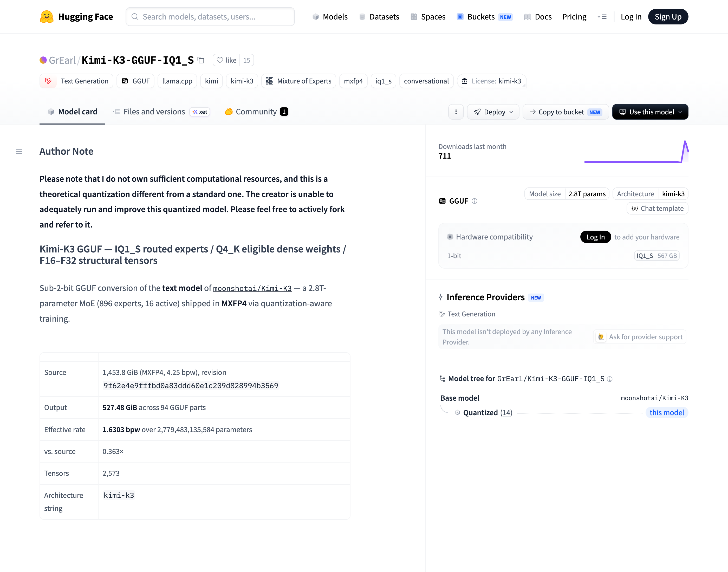Expand the additional navigation menu icon
Screen dimensions: 728x572
coord(602,17)
